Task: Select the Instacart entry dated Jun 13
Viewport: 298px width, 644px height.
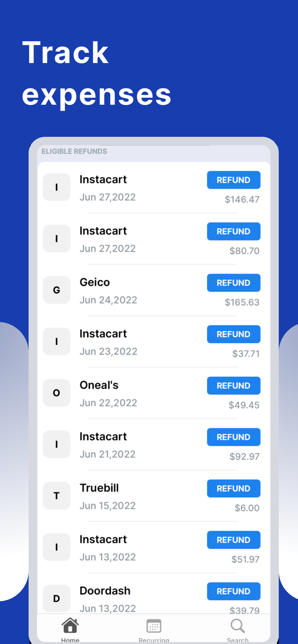Action: (103, 540)
